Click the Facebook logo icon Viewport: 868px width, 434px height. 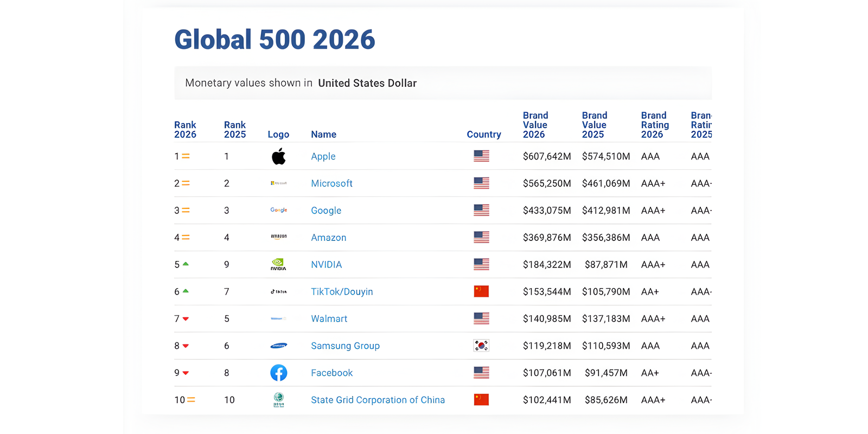[x=279, y=373]
